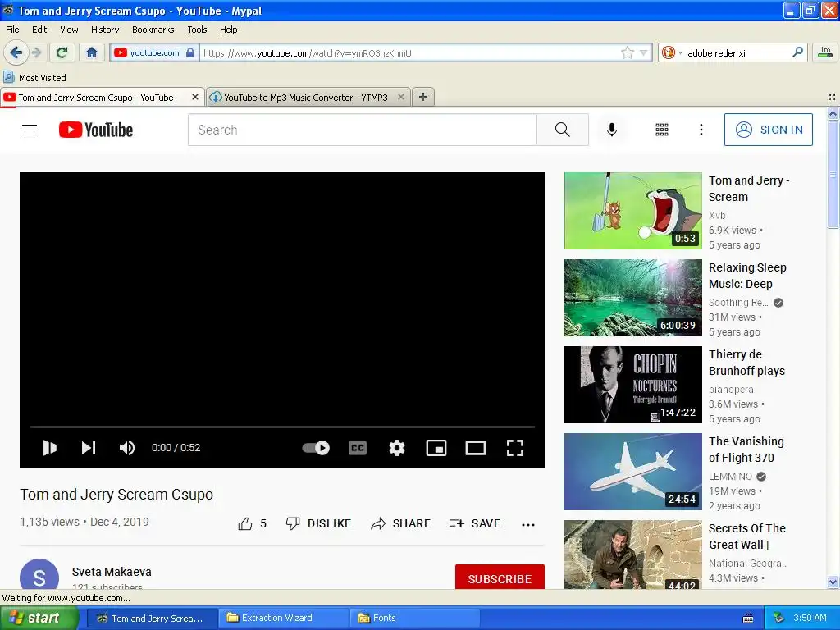
Task: Mute the video with speaker icon
Action: [127, 447]
